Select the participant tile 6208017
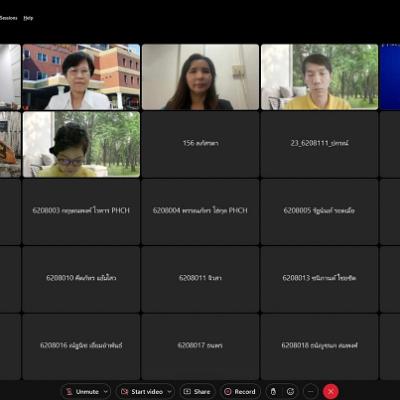Image resolution: width=400 pixels, height=400 pixels. 200,347
